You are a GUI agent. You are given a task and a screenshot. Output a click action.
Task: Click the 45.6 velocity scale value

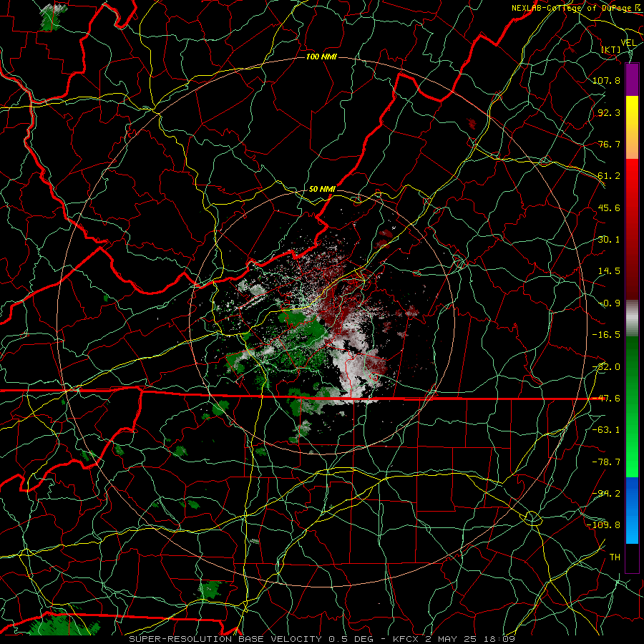[609, 208]
